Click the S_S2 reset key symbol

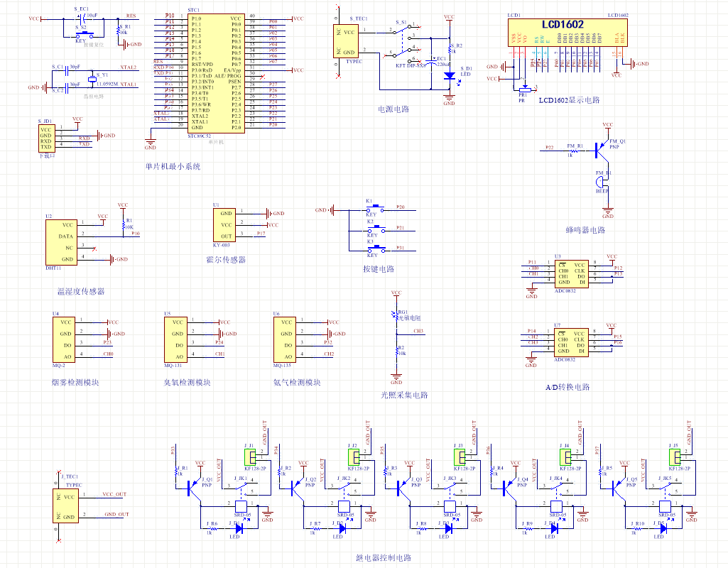[x=84, y=34]
